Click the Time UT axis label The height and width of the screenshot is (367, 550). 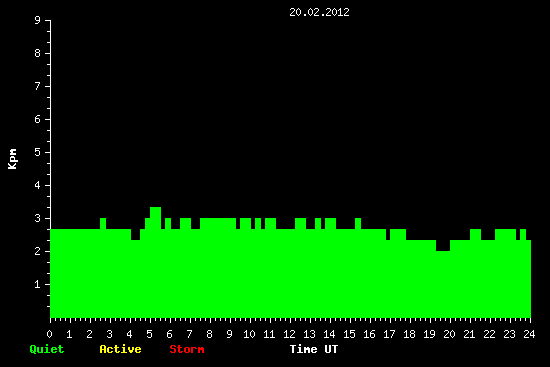pos(314,349)
